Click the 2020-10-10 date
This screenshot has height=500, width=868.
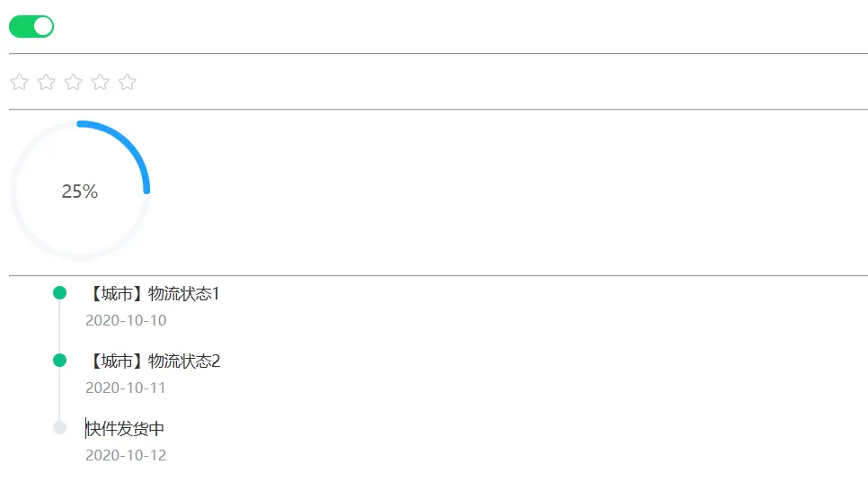tap(126, 320)
